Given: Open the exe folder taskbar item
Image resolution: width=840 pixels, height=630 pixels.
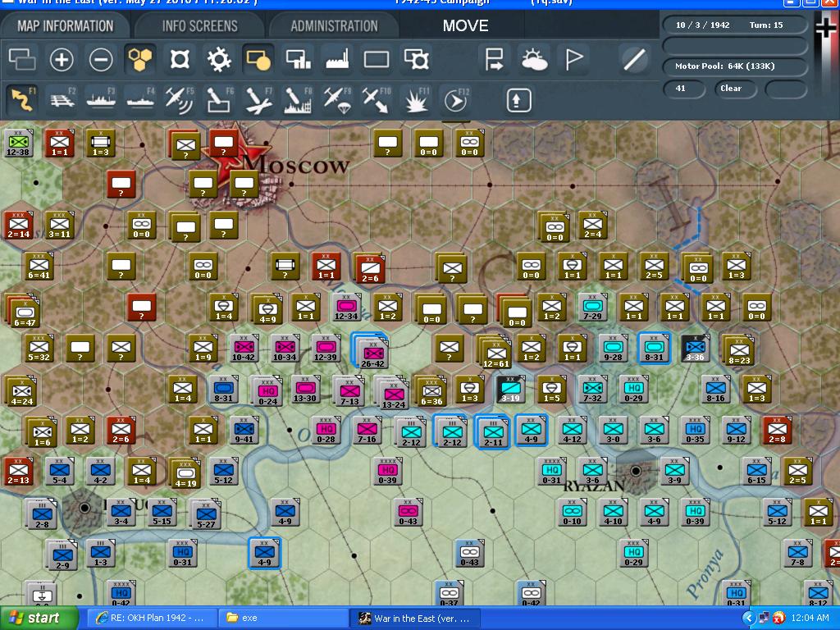Looking at the screenshot, I should pos(283,618).
